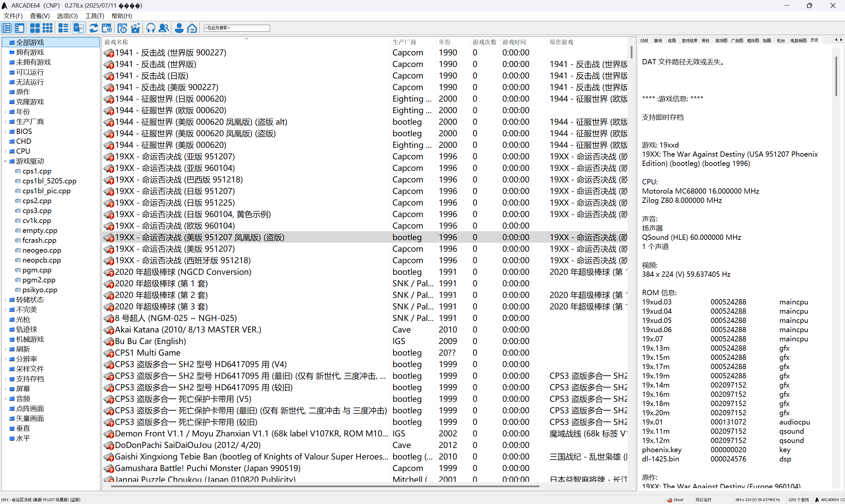Sort by 游戏名称 column header
The width and height of the screenshot is (845, 504).
point(246,42)
